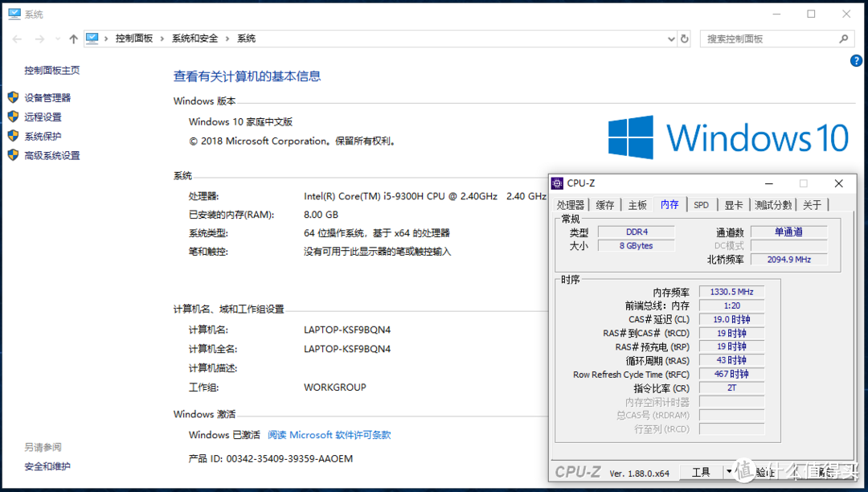The image size is (868, 492).
Task: Open 远程设置 from sidebar
Action: (x=43, y=117)
